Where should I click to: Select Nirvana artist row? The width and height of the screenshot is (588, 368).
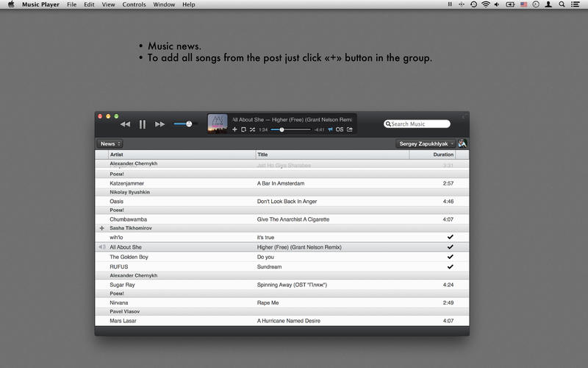point(282,302)
